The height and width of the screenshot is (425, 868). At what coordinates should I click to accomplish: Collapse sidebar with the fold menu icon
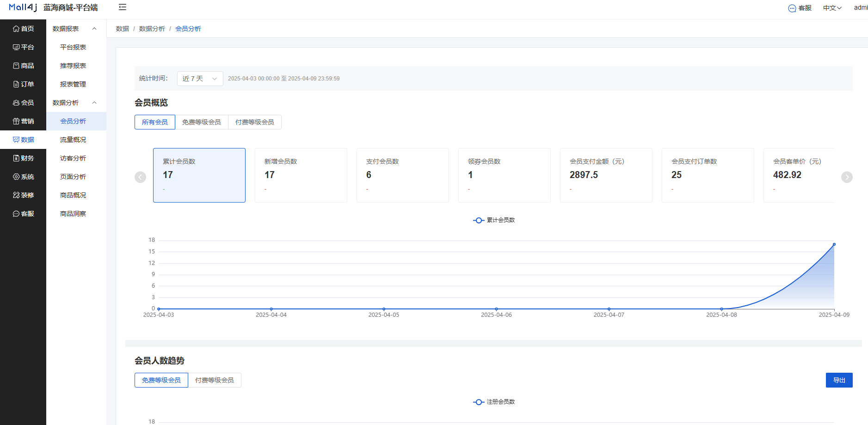coord(123,7)
